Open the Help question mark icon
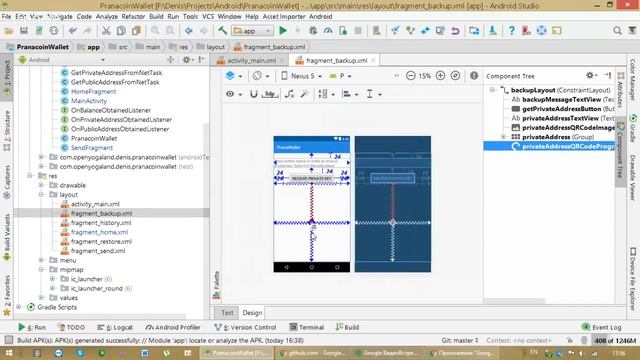 pyautogui.click(x=511, y=31)
